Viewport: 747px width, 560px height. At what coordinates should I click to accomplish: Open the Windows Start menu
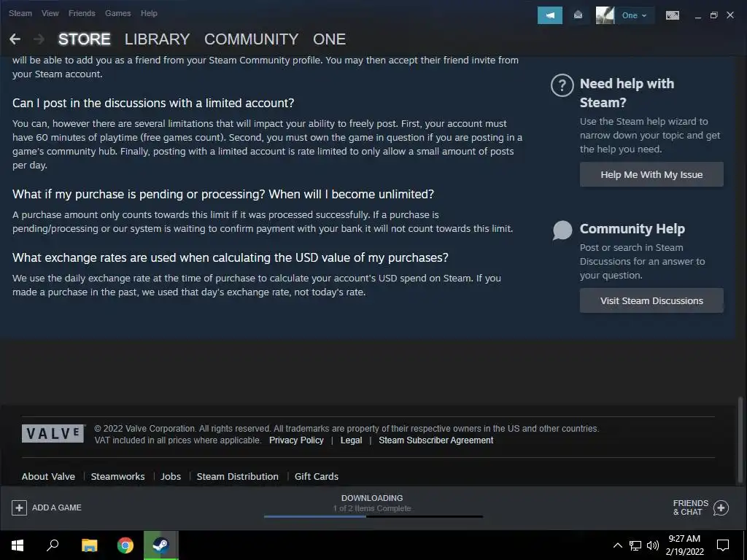click(18, 545)
